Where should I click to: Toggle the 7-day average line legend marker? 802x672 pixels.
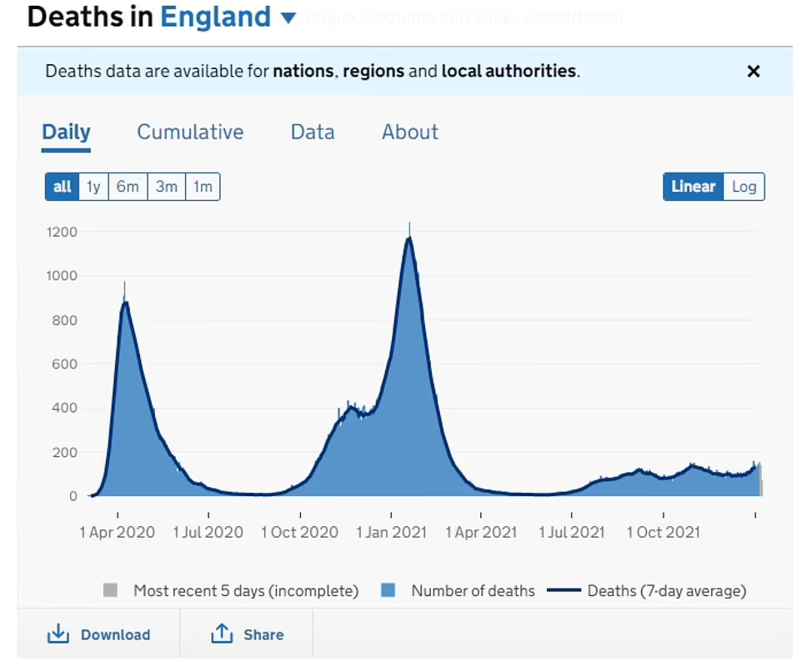564,590
